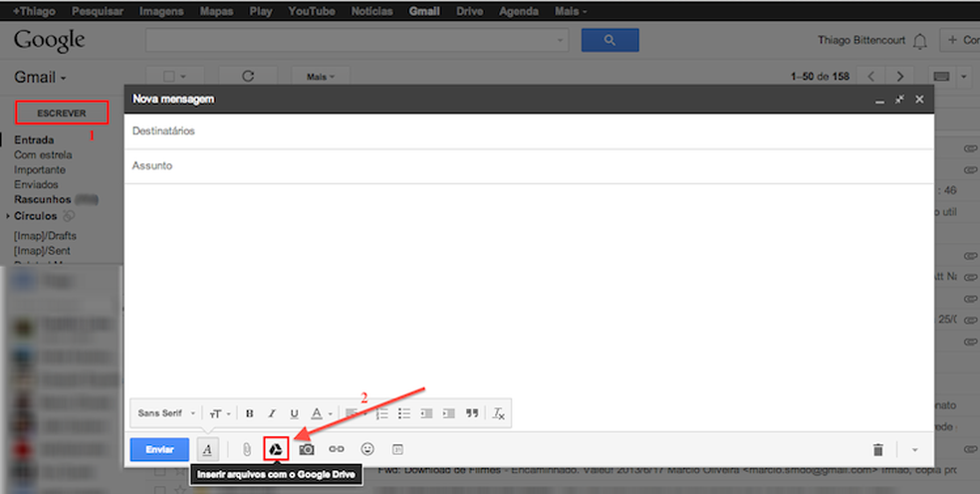The height and width of the screenshot is (494, 980).
Task: Close the Nova mensagem compose window
Action: tap(919, 99)
